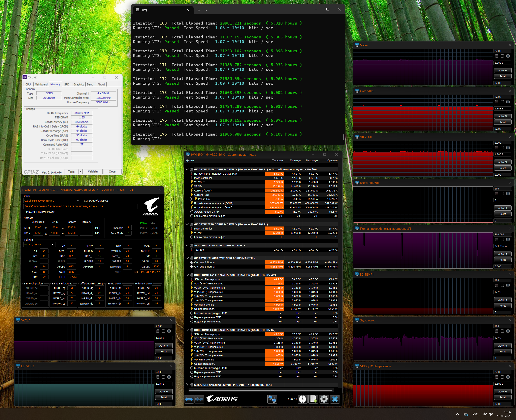Open the Mainboard tab in CPU-Z
The width and height of the screenshot is (516, 420).
(41, 84)
